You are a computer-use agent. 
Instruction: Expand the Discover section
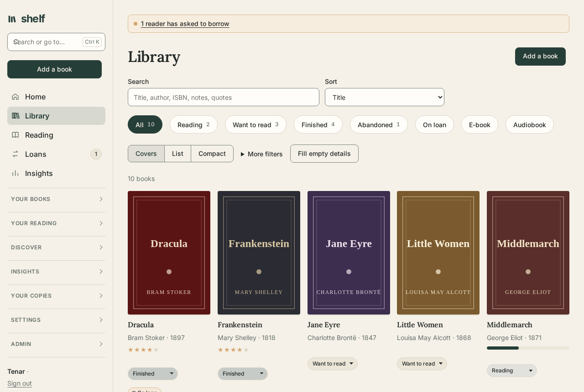[x=56, y=248]
